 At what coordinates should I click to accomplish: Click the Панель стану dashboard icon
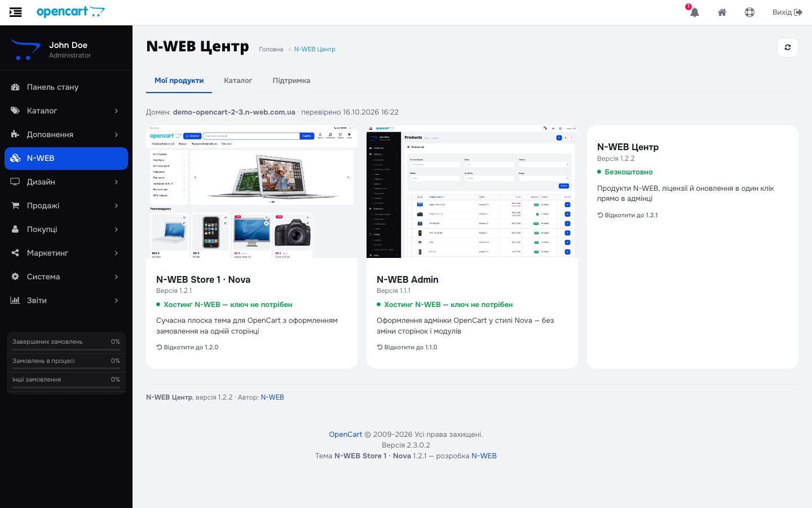15,87
